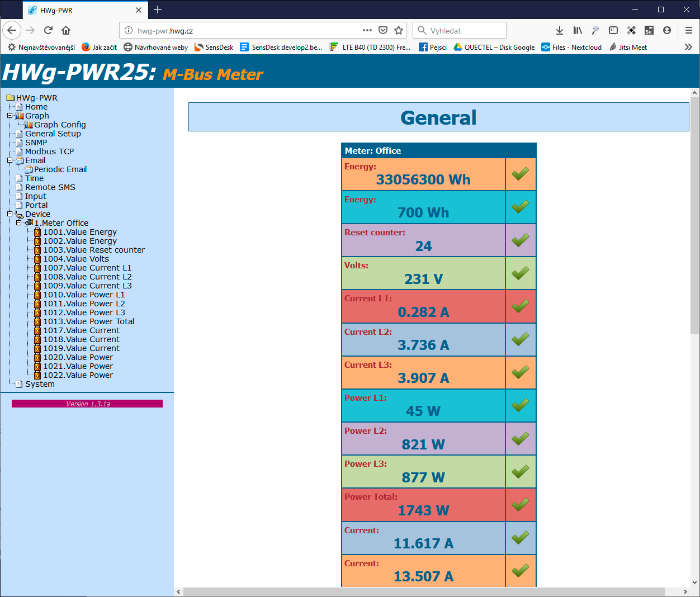Open the Jitsi Meet bookmark
The width and height of the screenshot is (700, 597).
pos(628,47)
